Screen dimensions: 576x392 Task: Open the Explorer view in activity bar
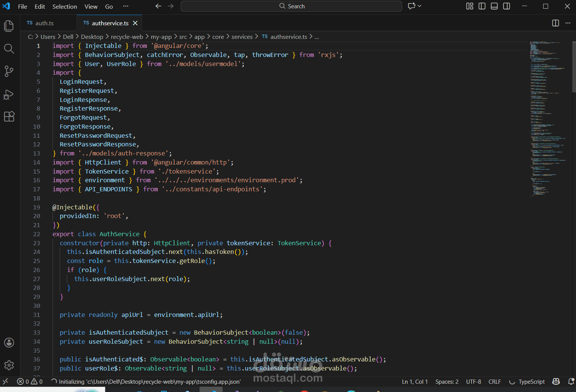tap(9, 26)
